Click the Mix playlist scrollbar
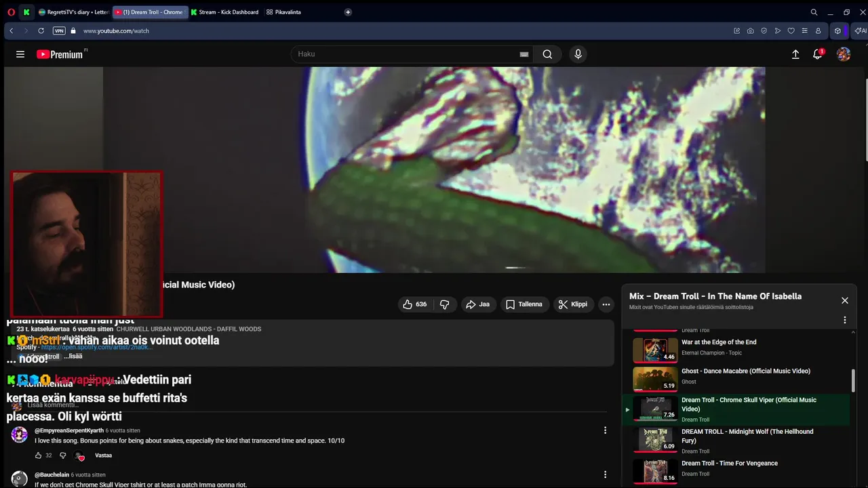The height and width of the screenshot is (488, 868). pyautogui.click(x=853, y=381)
